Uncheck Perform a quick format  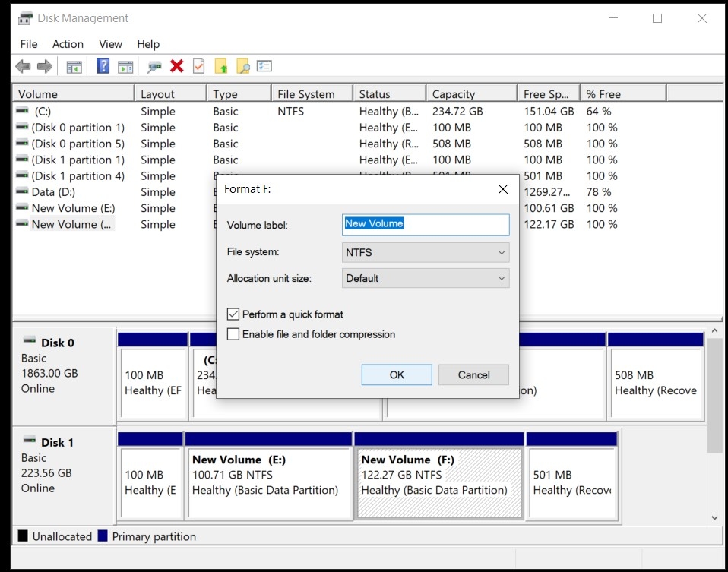[233, 314]
